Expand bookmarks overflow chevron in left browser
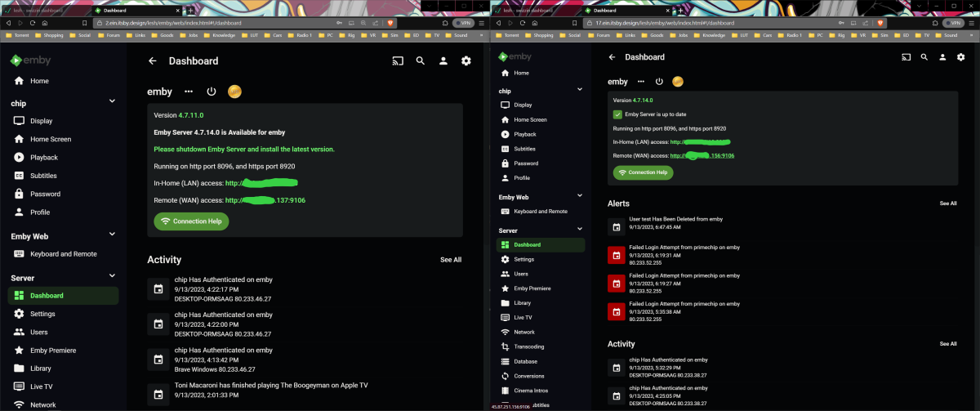The width and height of the screenshot is (980, 411). coord(483,36)
